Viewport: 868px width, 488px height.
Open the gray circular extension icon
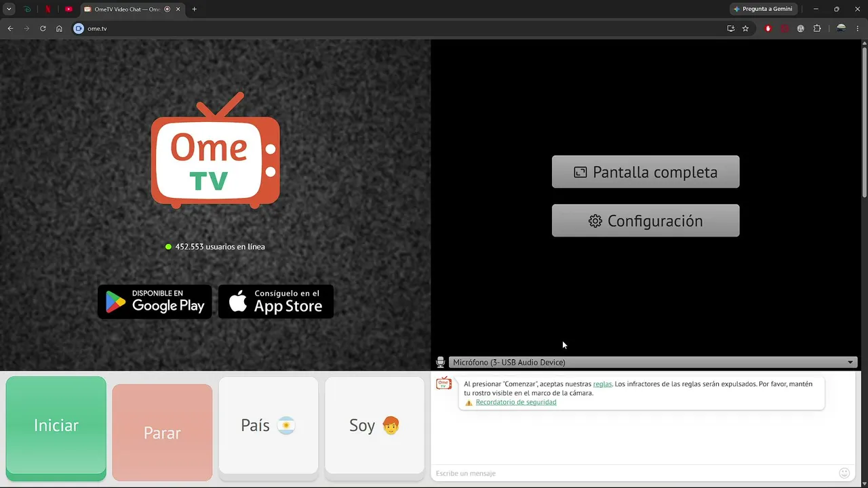point(801,28)
